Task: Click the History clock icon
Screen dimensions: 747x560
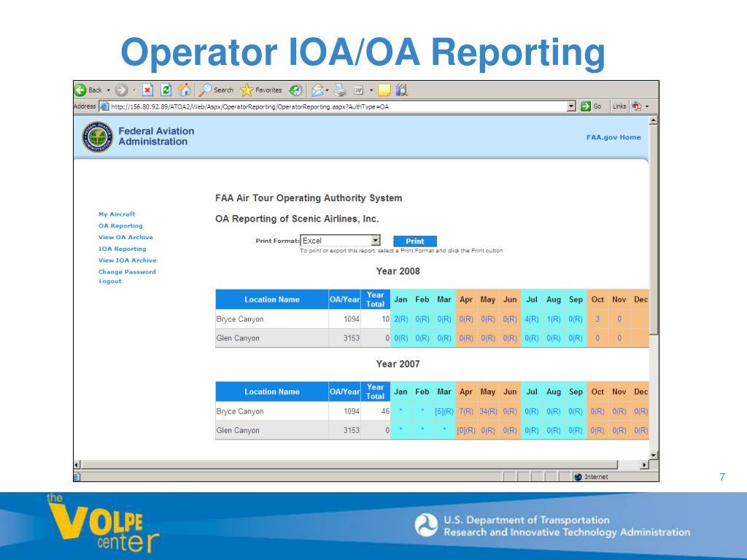Action: tap(296, 90)
